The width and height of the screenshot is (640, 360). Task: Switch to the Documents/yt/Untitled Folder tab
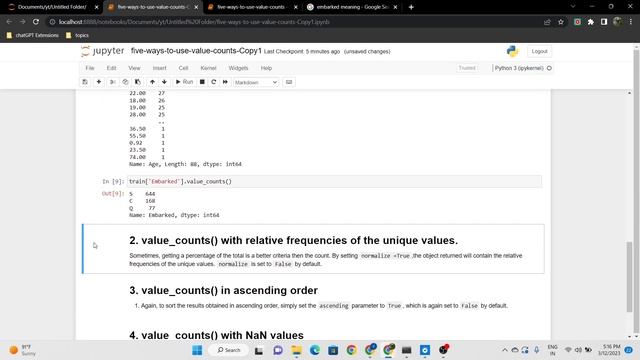click(x=52, y=7)
